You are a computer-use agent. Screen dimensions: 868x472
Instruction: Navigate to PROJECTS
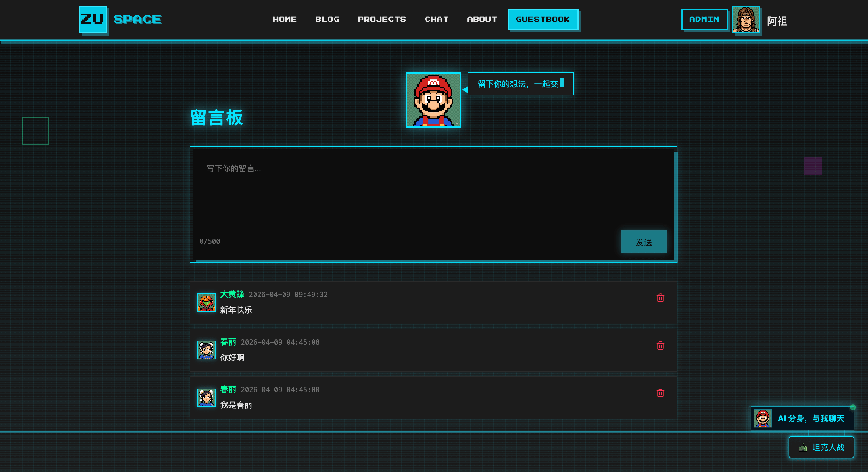pyautogui.click(x=381, y=19)
